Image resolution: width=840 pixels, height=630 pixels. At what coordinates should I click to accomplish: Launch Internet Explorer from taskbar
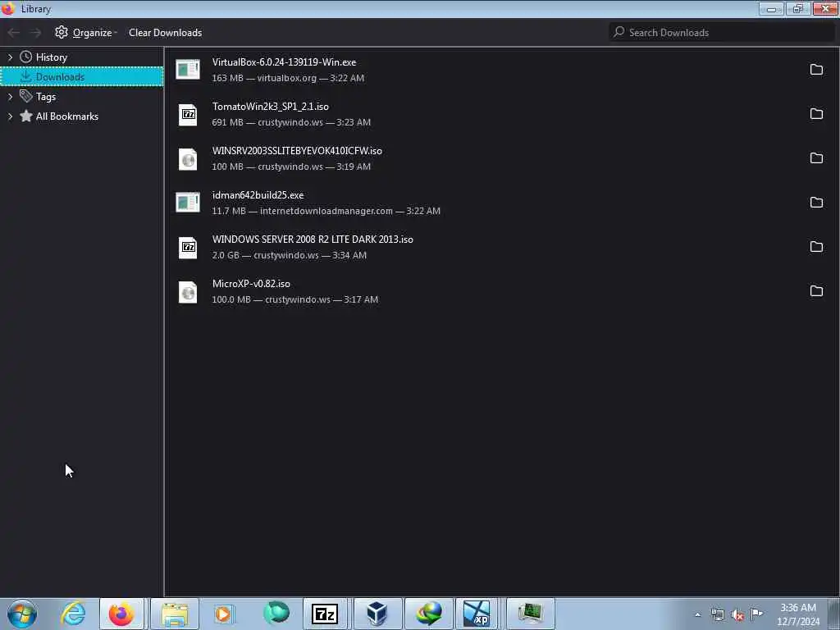[x=73, y=614]
